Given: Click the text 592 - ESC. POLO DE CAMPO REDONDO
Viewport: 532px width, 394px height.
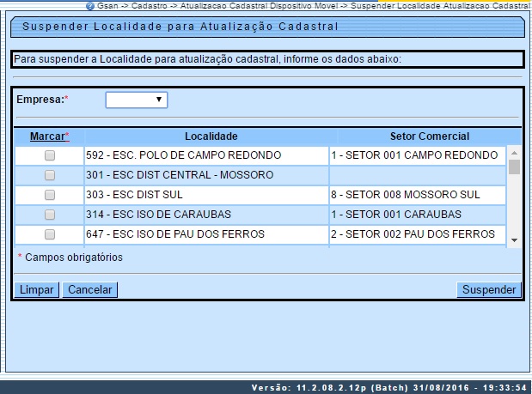Looking at the screenshot, I should tap(184, 155).
